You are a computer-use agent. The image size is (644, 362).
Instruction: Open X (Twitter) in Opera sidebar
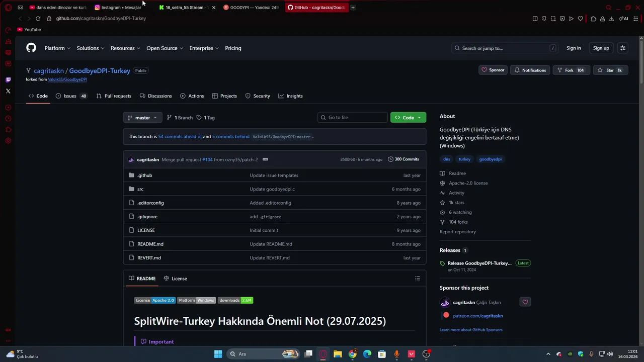8,91
